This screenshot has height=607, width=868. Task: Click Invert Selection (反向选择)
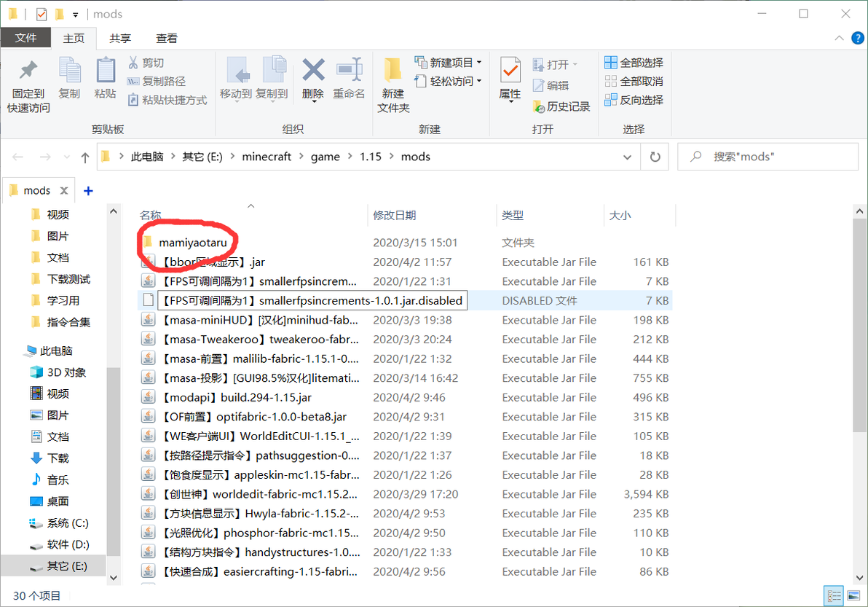click(x=634, y=100)
